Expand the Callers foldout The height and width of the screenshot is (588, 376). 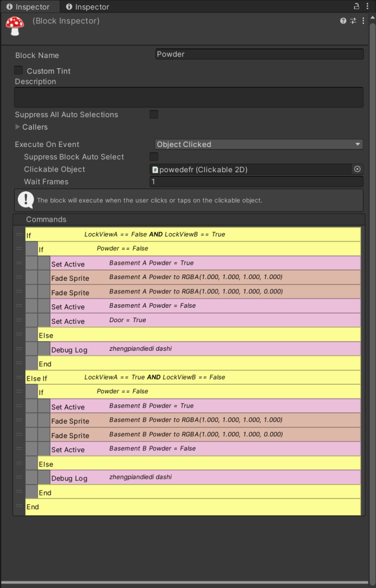(18, 127)
